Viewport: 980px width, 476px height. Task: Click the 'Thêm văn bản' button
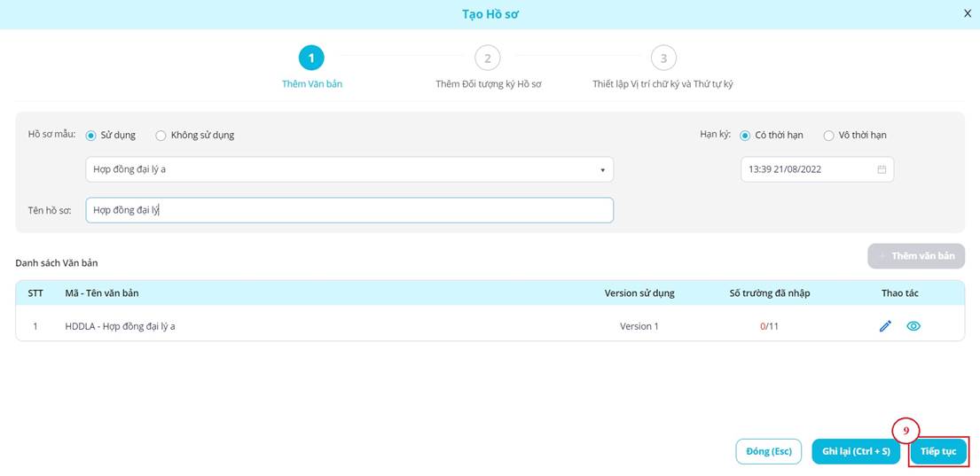(915, 256)
